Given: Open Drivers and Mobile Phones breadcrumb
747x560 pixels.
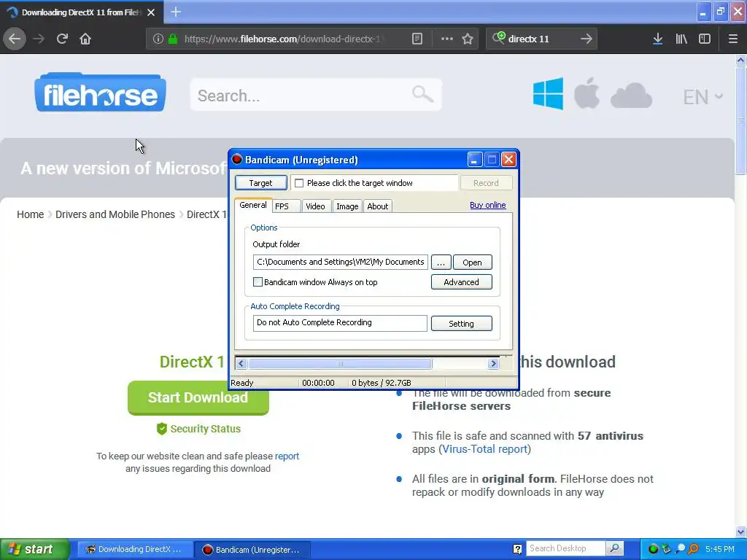Looking at the screenshot, I should click(x=115, y=214).
